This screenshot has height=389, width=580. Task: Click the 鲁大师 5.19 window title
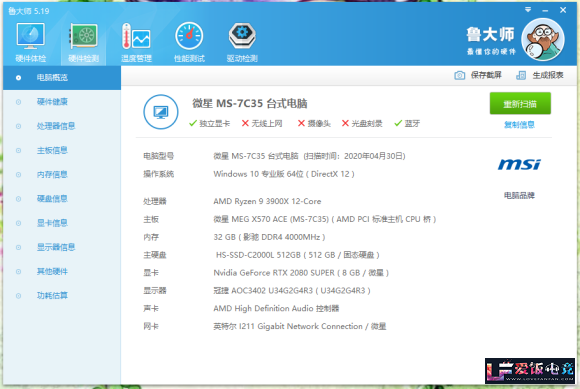(x=29, y=11)
